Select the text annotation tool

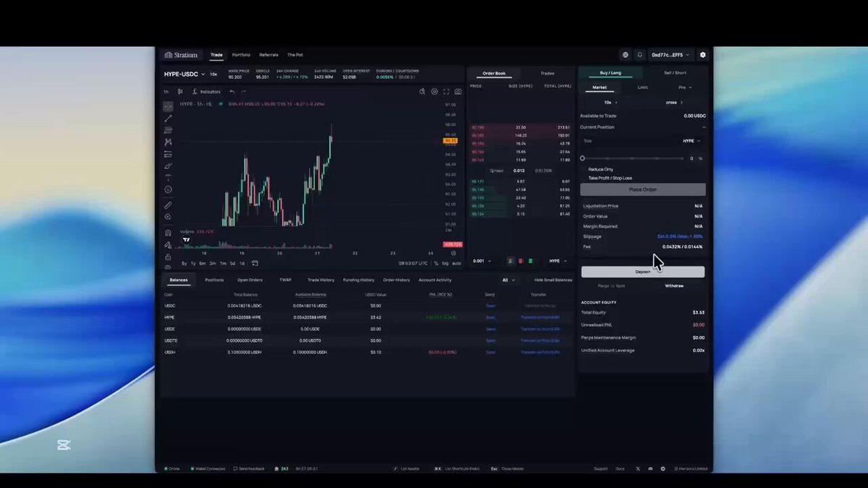pos(168,177)
